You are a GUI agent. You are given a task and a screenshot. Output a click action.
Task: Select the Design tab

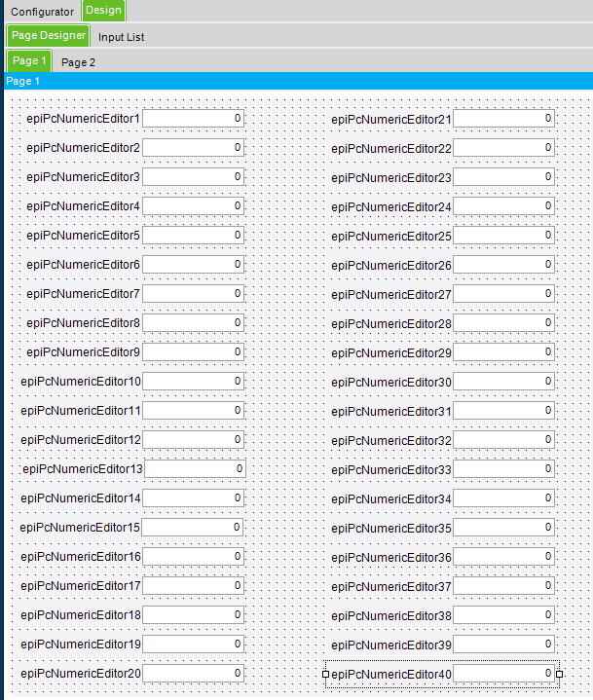point(103,11)
